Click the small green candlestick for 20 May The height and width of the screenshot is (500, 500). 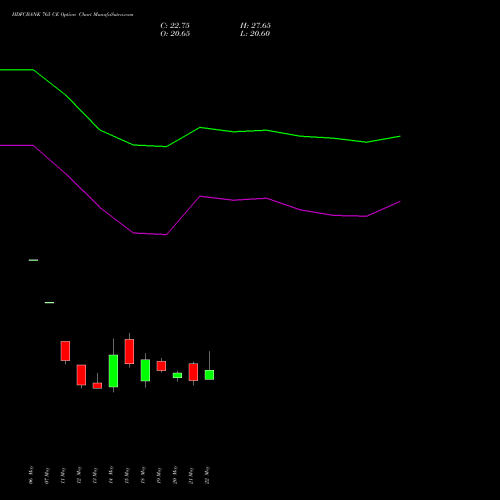click(x=177, y=375)
